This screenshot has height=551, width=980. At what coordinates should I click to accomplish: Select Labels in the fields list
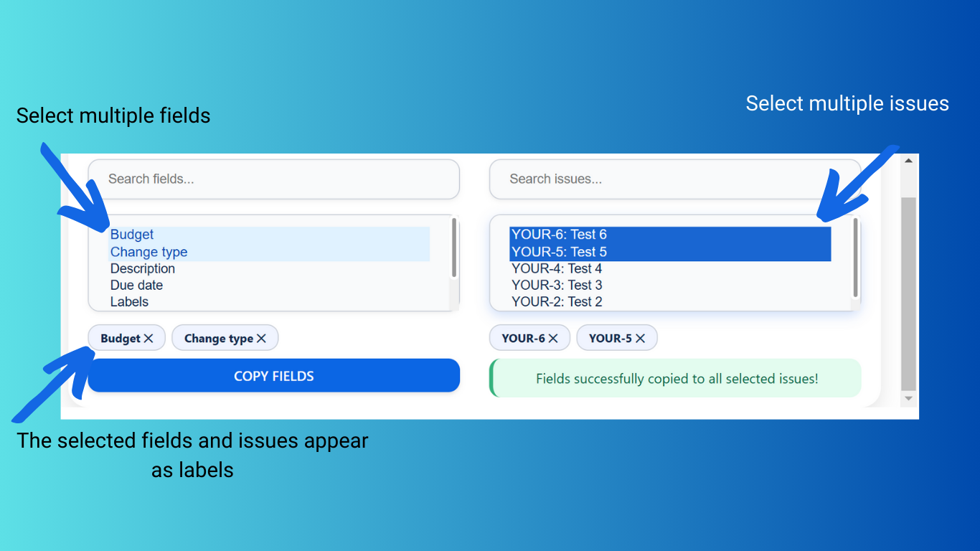pyautogui.click(x=269, y=301)
